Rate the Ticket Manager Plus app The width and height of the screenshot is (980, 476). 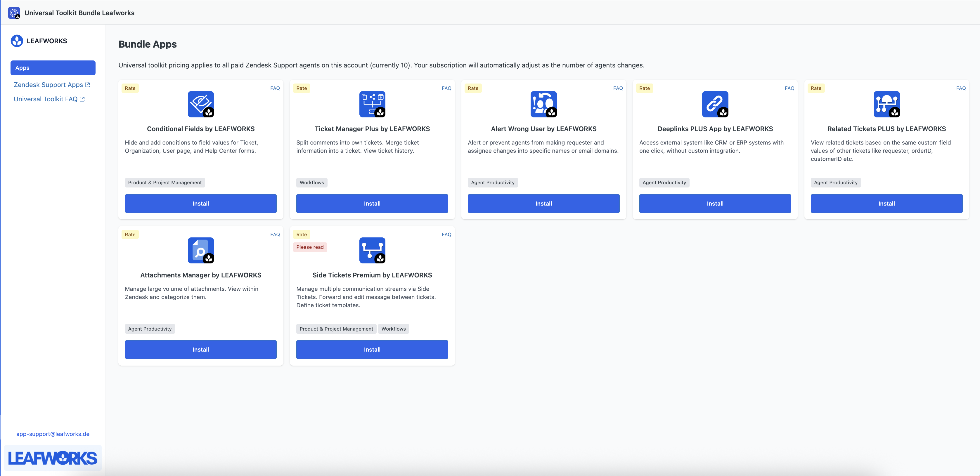(302, 88)
